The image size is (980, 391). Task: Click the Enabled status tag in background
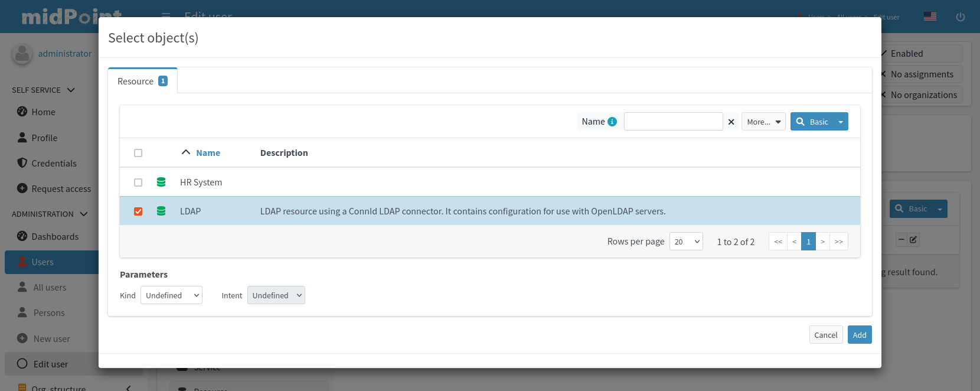pyautogui.click(x=922, y=54)
